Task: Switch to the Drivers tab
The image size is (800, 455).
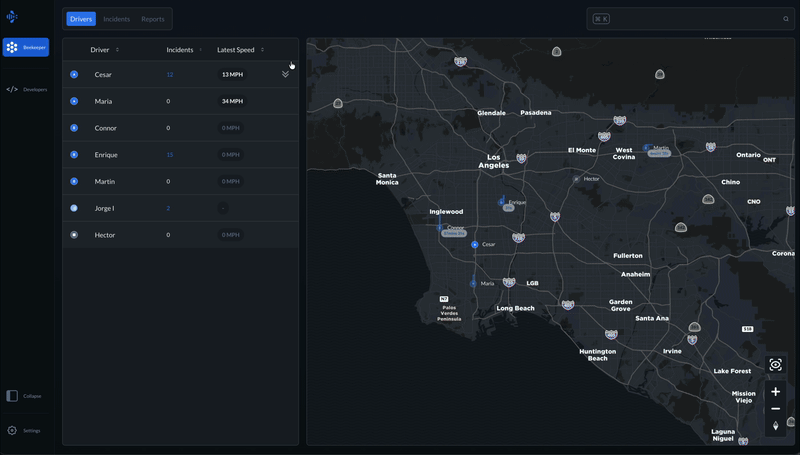Action: (81, 19)
